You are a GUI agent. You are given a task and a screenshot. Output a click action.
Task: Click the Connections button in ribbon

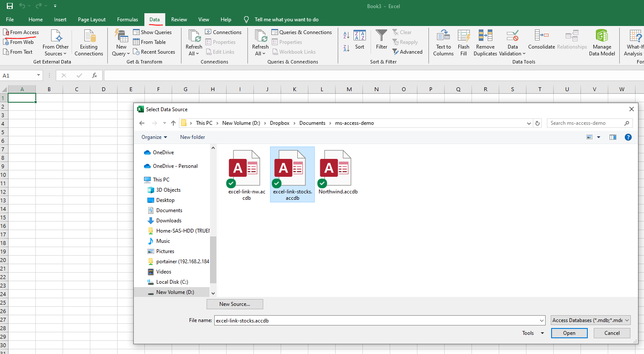coord(223,32)
